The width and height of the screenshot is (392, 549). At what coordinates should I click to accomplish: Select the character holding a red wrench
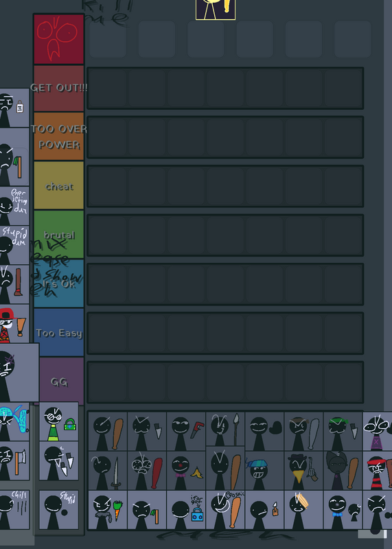[x=186, y=432]
